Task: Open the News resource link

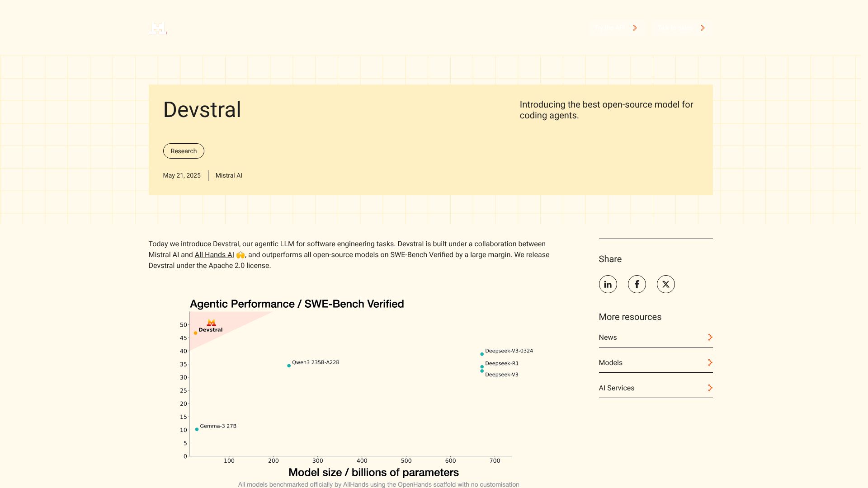Action: coord(608,338)
